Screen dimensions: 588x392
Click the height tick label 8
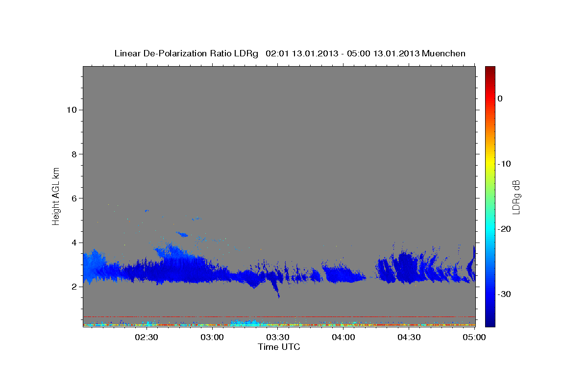pos(74,154)
